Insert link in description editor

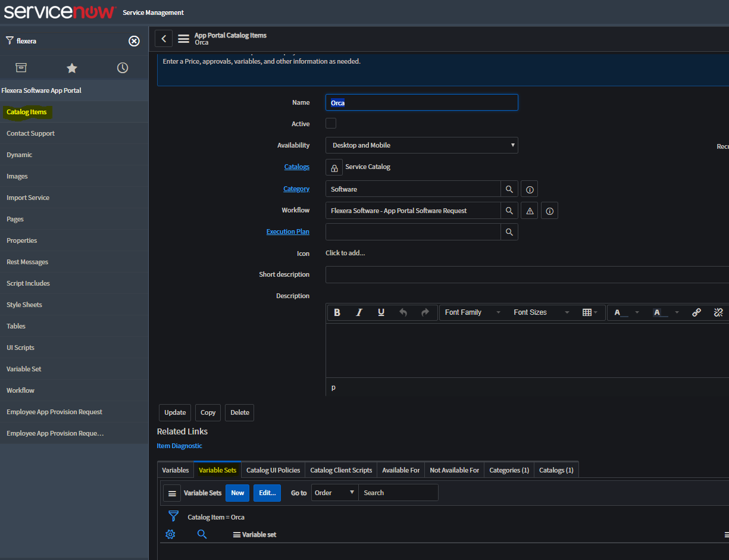coord(696,312)
